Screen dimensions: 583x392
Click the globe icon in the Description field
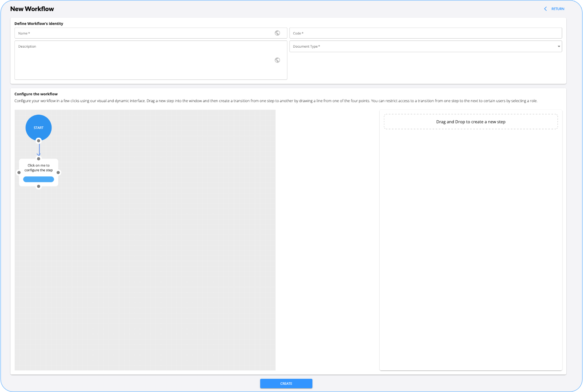click(x=277, y=60)
